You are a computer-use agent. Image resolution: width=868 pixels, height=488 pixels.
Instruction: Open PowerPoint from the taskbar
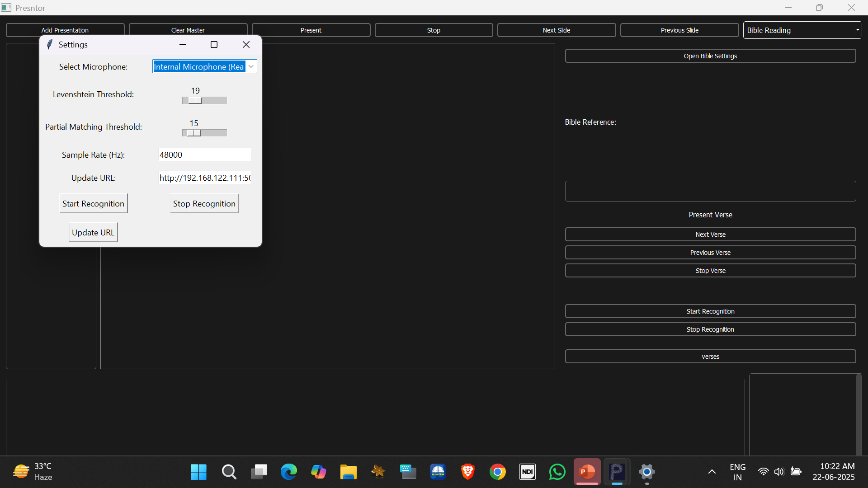click(587, 472)
